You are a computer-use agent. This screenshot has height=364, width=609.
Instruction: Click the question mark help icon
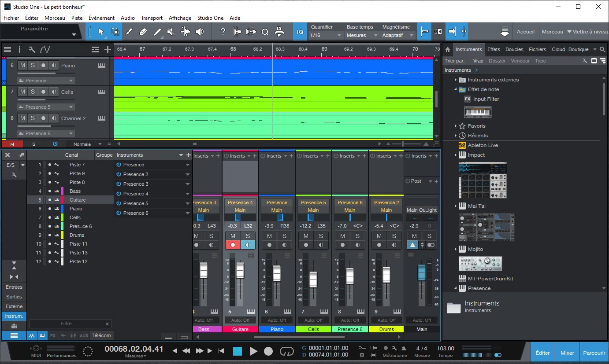(223, 32)
